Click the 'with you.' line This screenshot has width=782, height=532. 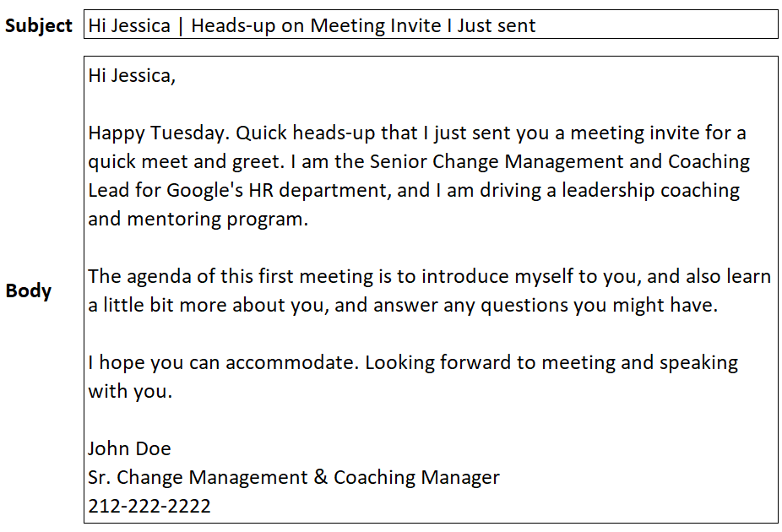130,391
